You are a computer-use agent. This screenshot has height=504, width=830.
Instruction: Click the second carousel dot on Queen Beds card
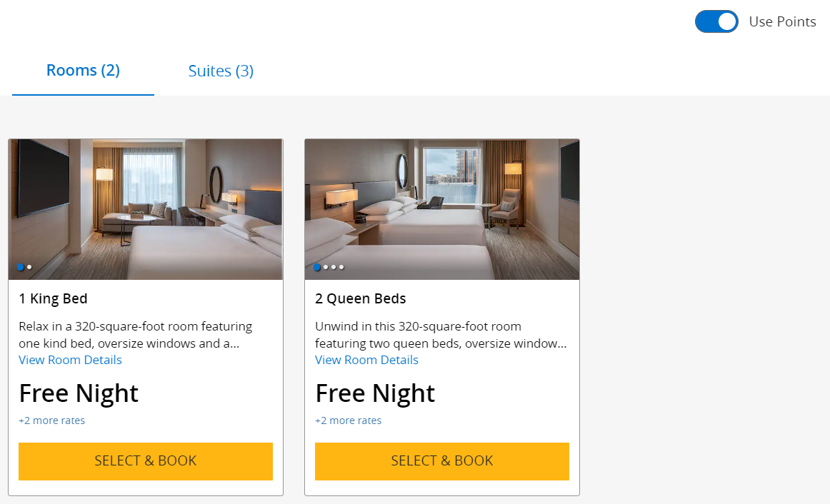click(325, 267)
